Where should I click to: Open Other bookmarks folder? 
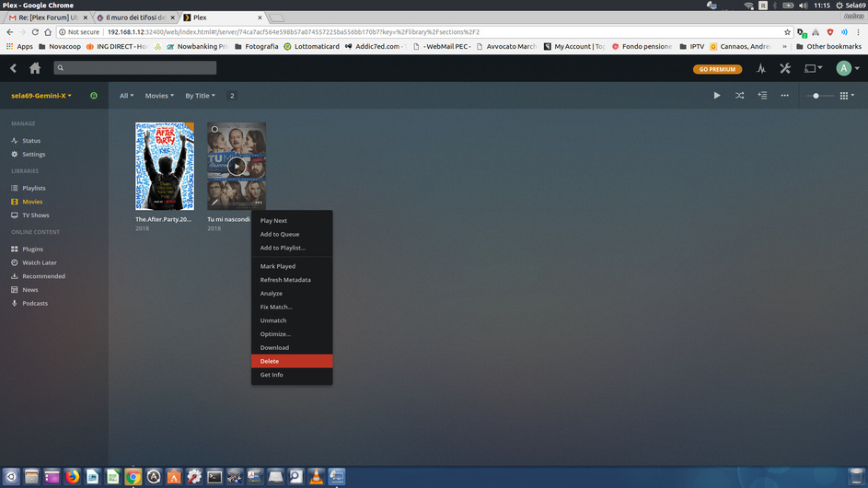coord(828,47)
